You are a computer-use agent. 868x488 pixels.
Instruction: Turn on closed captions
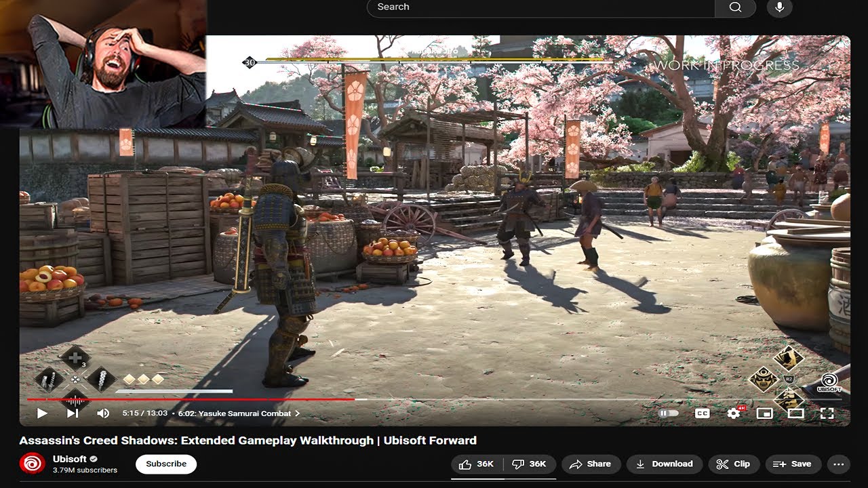click(703, 413)
